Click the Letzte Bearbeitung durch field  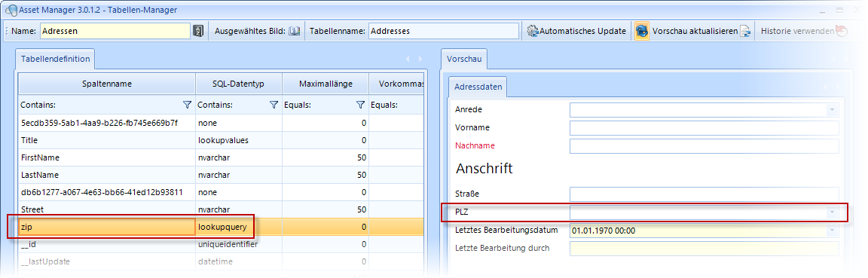704,248
